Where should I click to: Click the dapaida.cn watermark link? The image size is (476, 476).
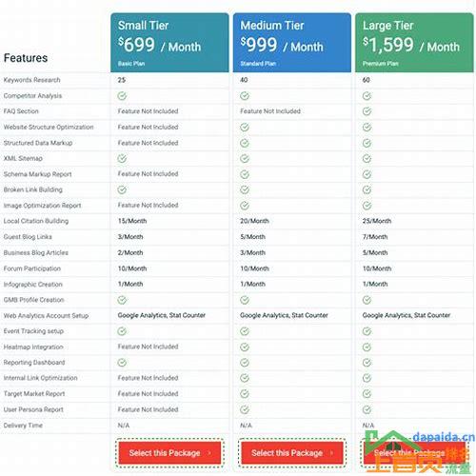(444, 437)
